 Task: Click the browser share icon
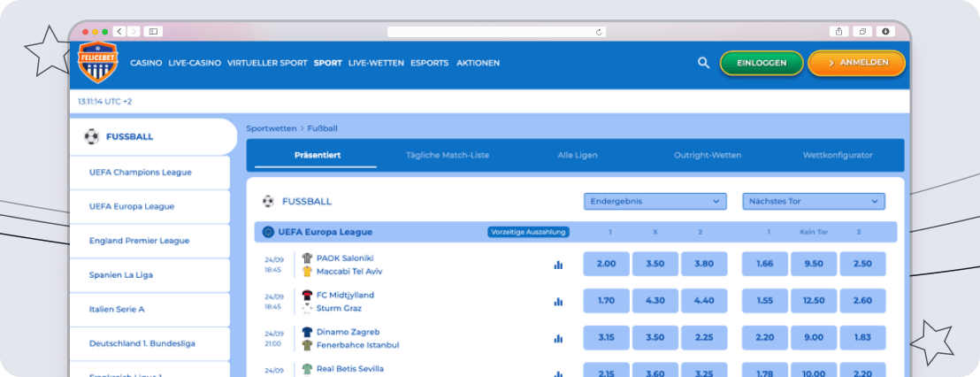pyautogui.click(x=838, y=31)
